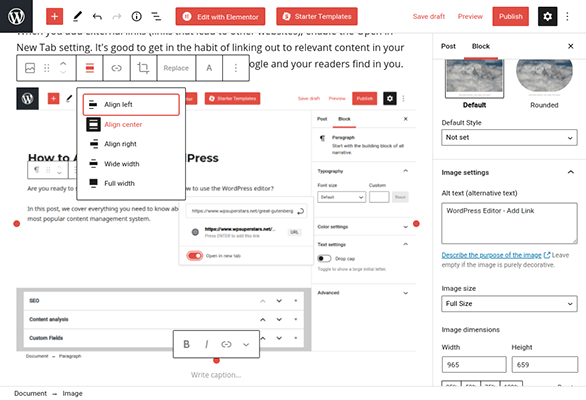Image resolution: width=586 pixels, height=400 pixels.
Task: Click the image Width field
Action: pyautogui.click(x=474, y=364)
